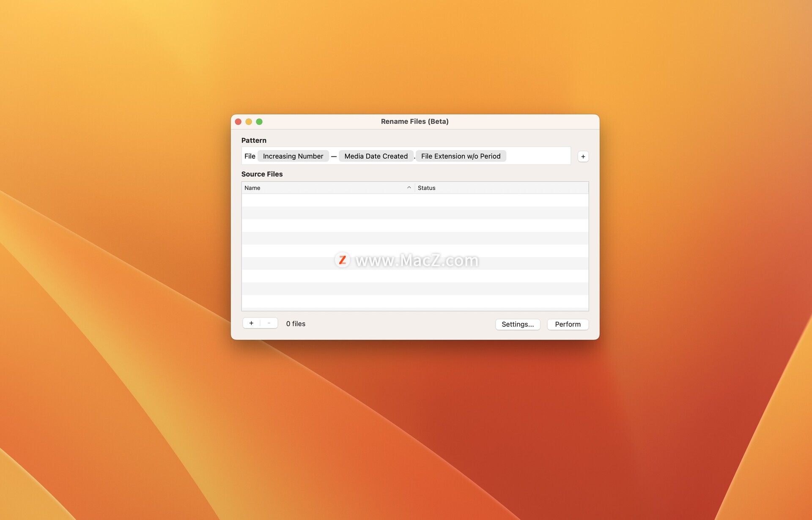Click the dash separator between pattern tokens

334,156
